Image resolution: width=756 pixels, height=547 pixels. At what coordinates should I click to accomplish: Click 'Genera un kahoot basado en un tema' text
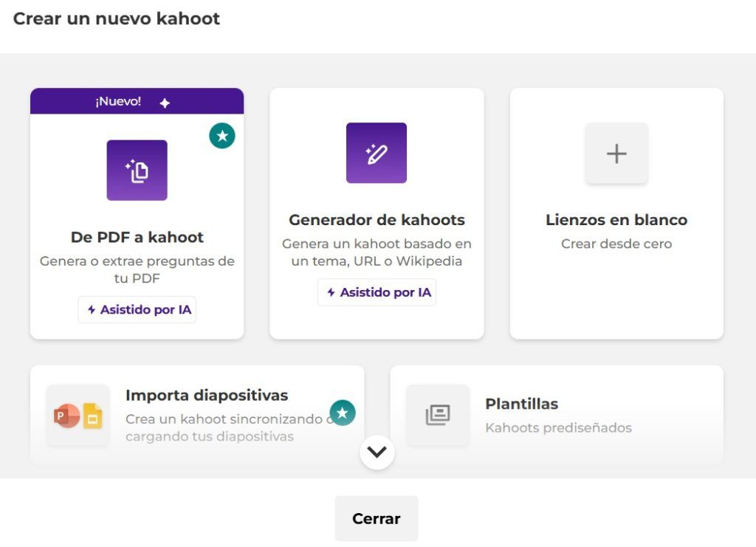[x=377, y=252]
